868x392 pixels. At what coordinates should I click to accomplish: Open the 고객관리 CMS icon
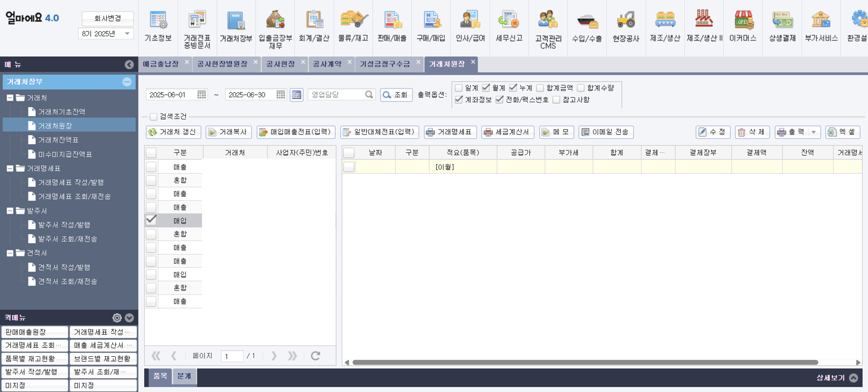pos(548,29)
